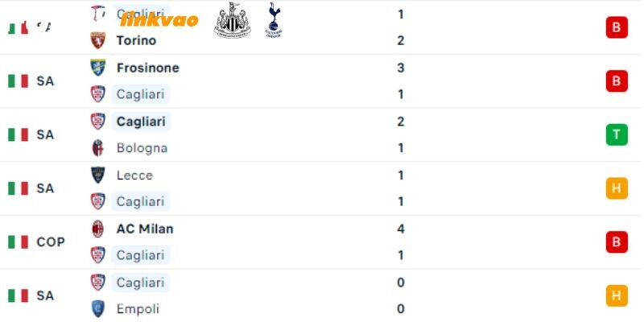Open the AC Milan team name
This screenshot has width=644, height=322.
(145, 229)
